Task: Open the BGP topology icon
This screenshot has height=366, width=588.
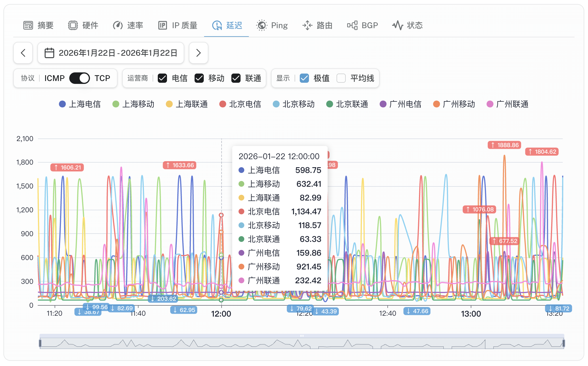Action: point(353,25)
